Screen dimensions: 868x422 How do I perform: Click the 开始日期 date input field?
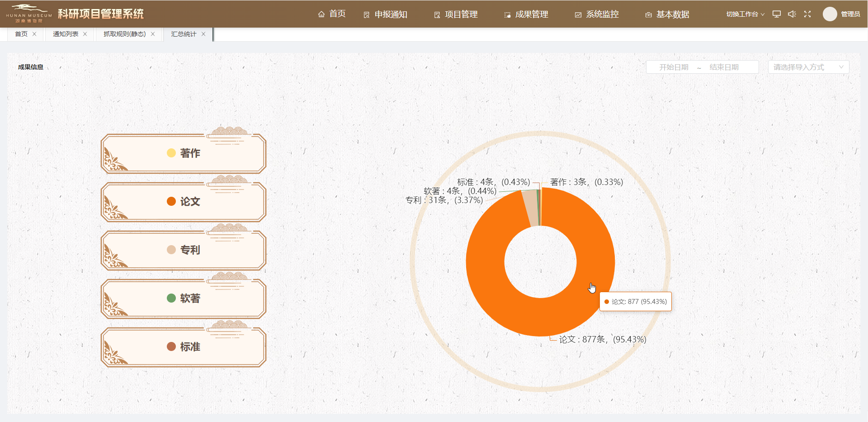(674, 67)
